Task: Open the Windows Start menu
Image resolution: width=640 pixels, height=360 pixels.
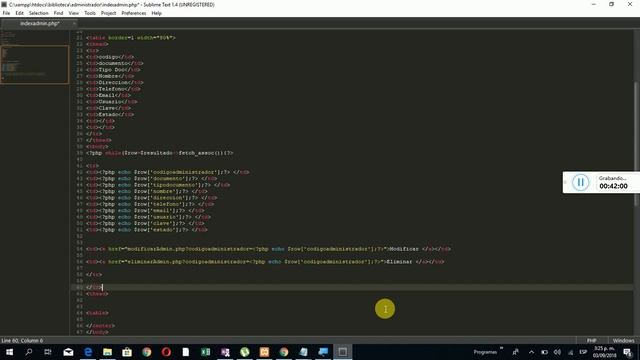Action: (9, 352)
